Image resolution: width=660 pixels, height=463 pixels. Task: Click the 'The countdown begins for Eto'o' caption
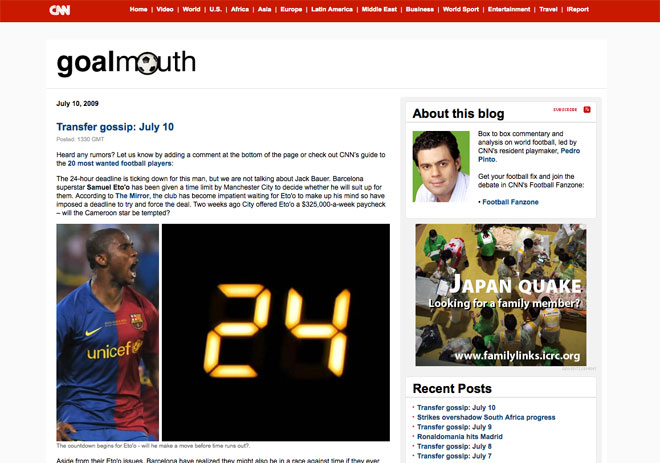[x=153, y=446]
